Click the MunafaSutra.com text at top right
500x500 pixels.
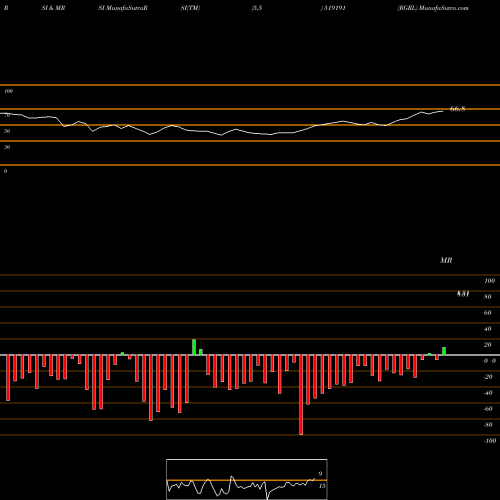tap(444, 8)
